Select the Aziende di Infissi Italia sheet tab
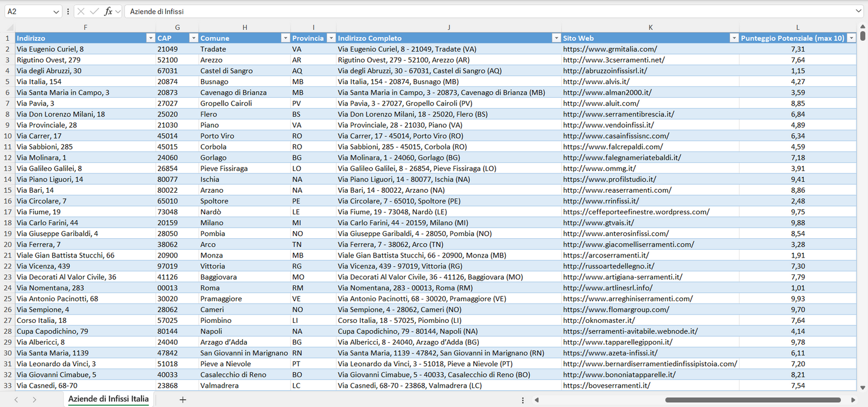Image resolution: width=868 pixels, height=407 pixels. (x=108, y=399)
